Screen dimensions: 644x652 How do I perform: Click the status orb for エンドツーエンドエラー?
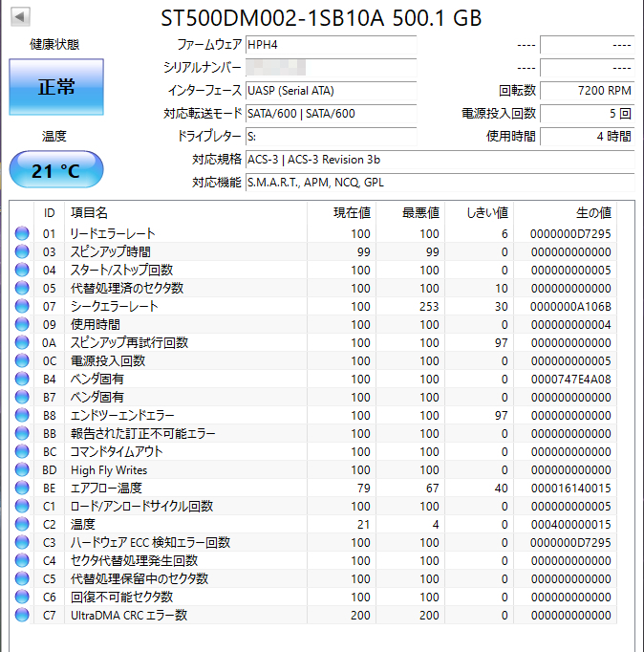(22, 415)
